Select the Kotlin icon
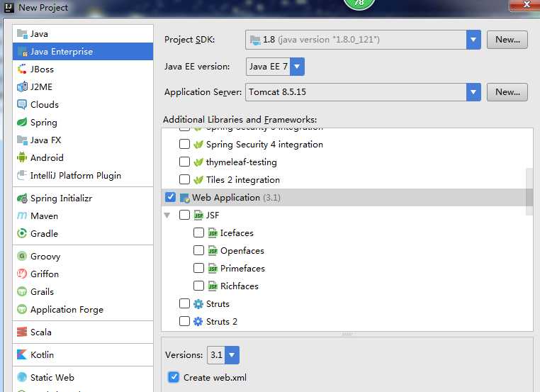 pos(22,355)
